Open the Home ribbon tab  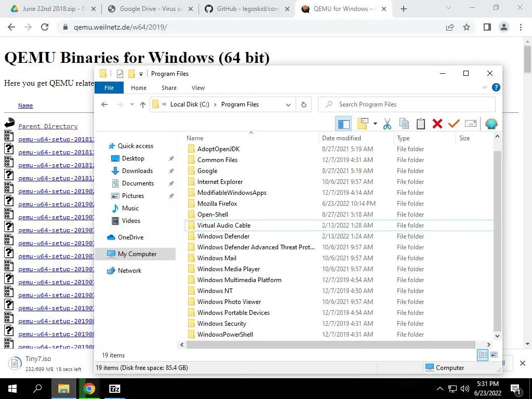pos(138,88)
